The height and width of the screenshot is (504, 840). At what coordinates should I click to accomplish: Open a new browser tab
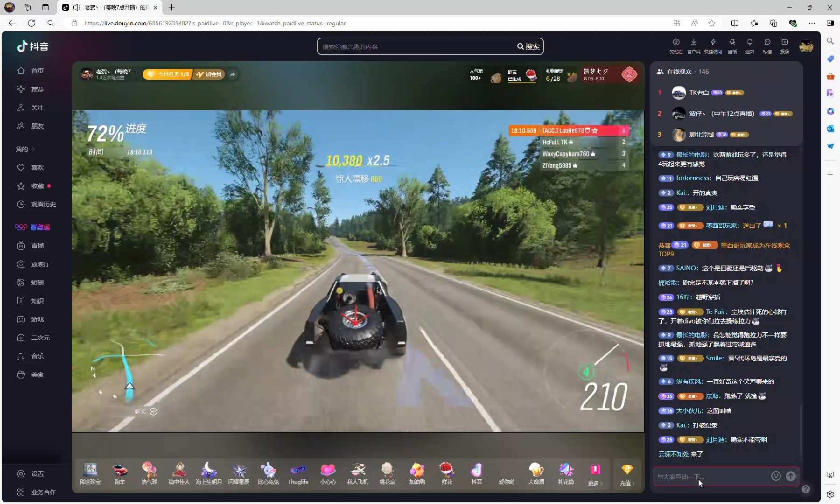click(x=172, y=7)
